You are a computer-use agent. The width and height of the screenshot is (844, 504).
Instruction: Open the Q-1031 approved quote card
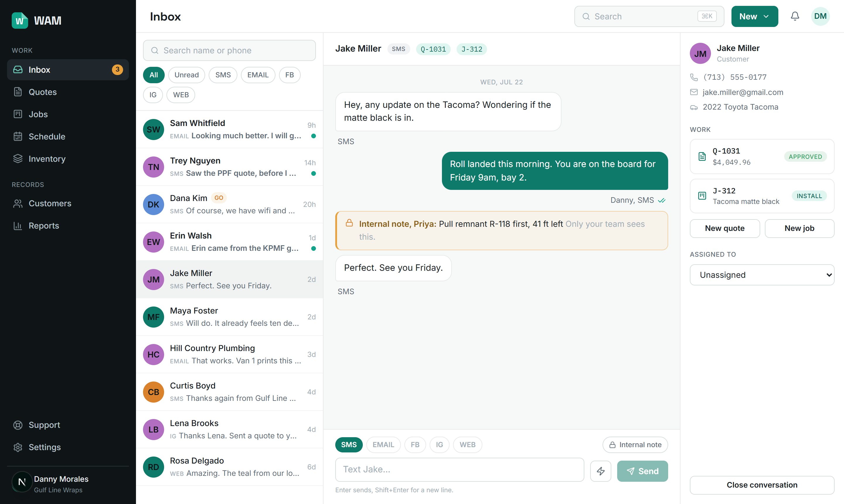[762, 156]
